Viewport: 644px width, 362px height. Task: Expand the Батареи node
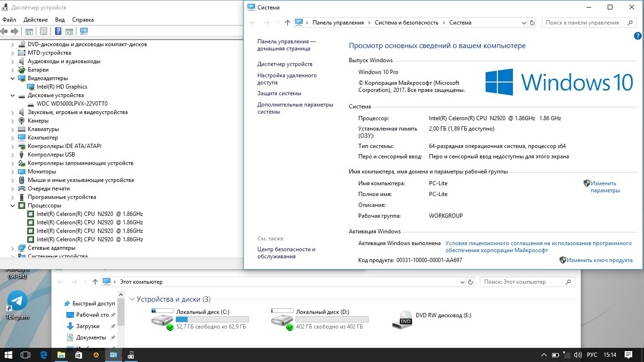click(x=13, y=70)
